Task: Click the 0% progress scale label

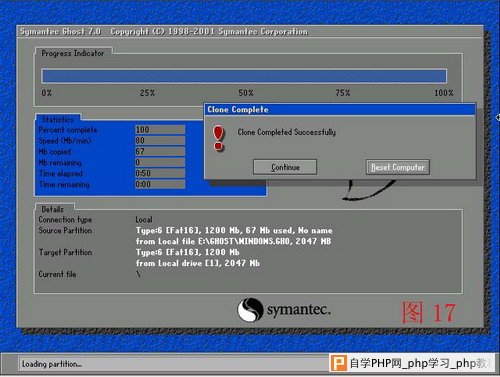Action: tap(47, 93)
